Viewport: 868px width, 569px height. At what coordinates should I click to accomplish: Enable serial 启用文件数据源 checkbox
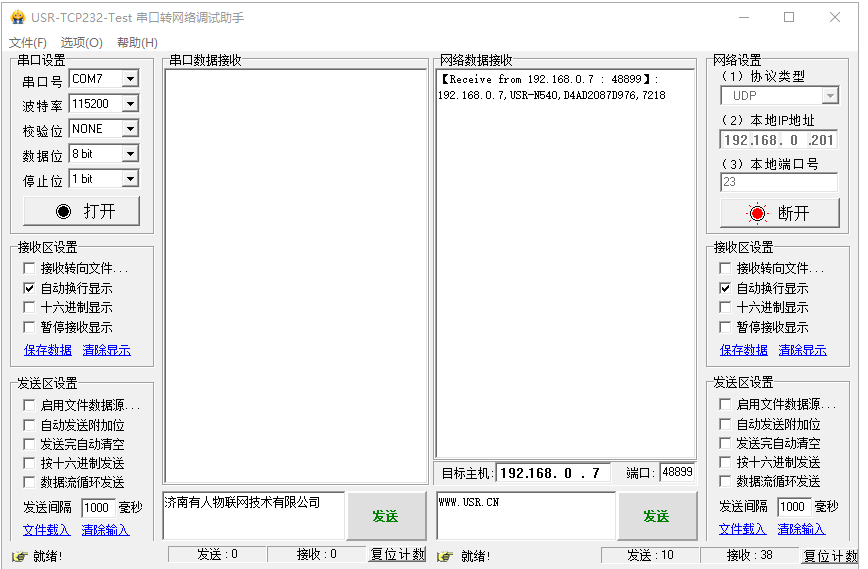29,405
